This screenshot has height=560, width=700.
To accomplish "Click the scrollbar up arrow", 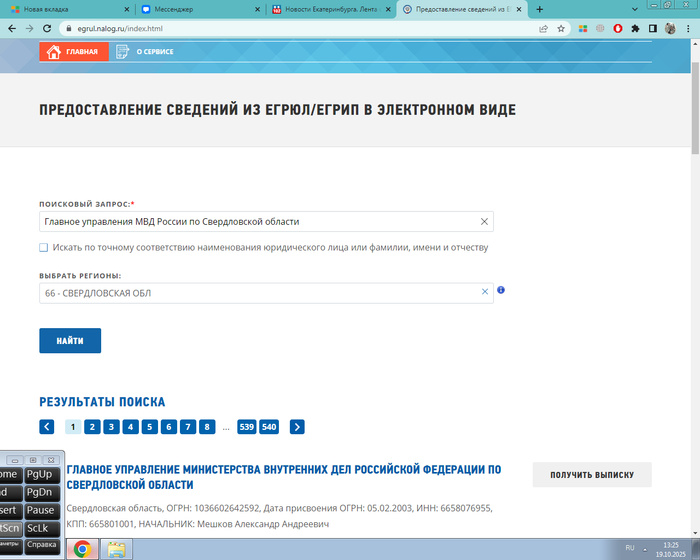I will pos(695,43).
